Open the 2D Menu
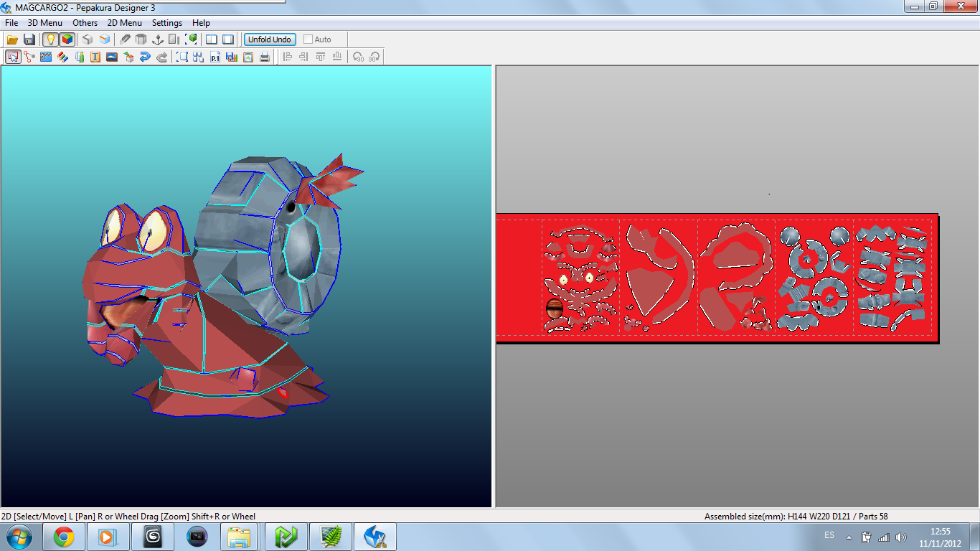The width and height of the screenshot is (980, 551). [125, 23]
